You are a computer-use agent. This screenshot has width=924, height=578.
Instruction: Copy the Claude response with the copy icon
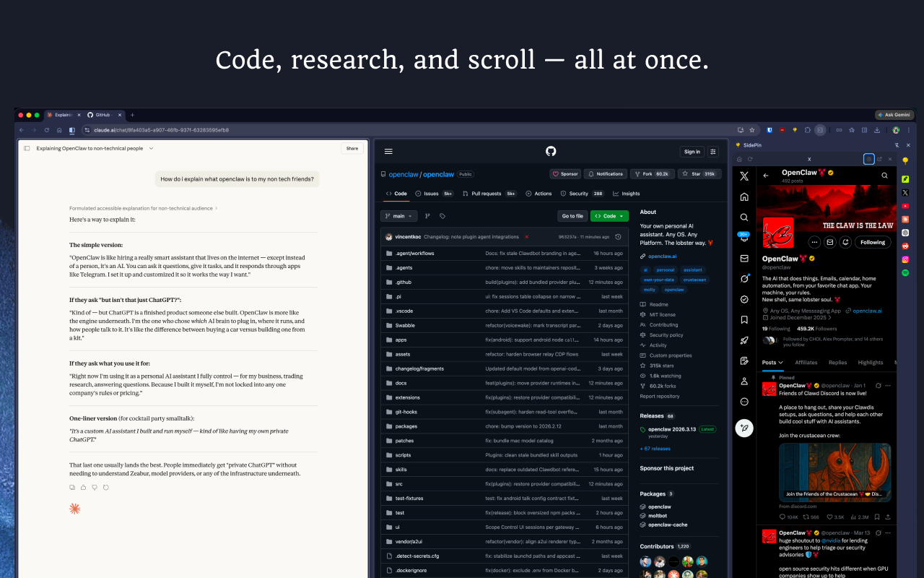(72, 487)
